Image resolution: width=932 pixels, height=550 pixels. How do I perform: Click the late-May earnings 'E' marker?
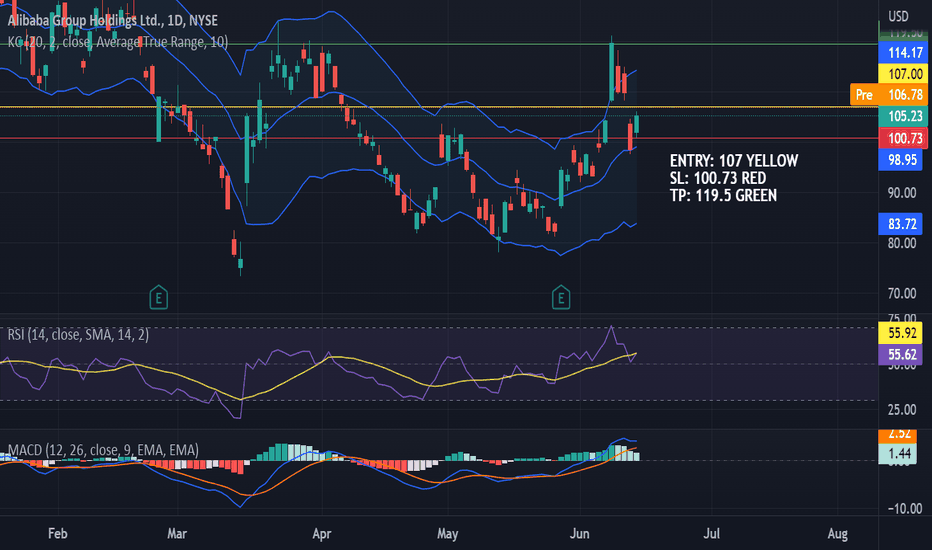(x=561, y=298)
